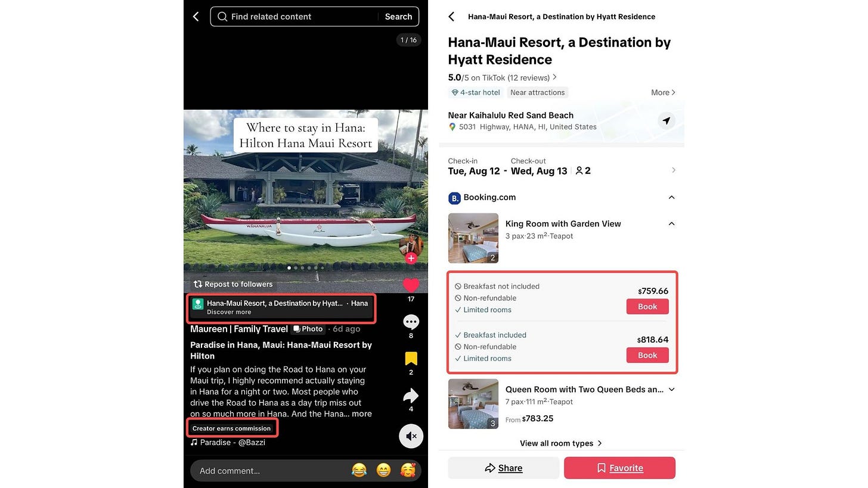Go back from the hotel details page
The image size is (868, 488).
tap(451, 17)
